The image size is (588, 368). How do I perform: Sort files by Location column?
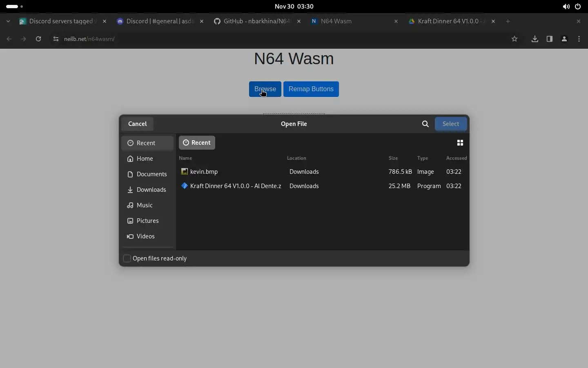pyautogui.click(x=297, y=158)
